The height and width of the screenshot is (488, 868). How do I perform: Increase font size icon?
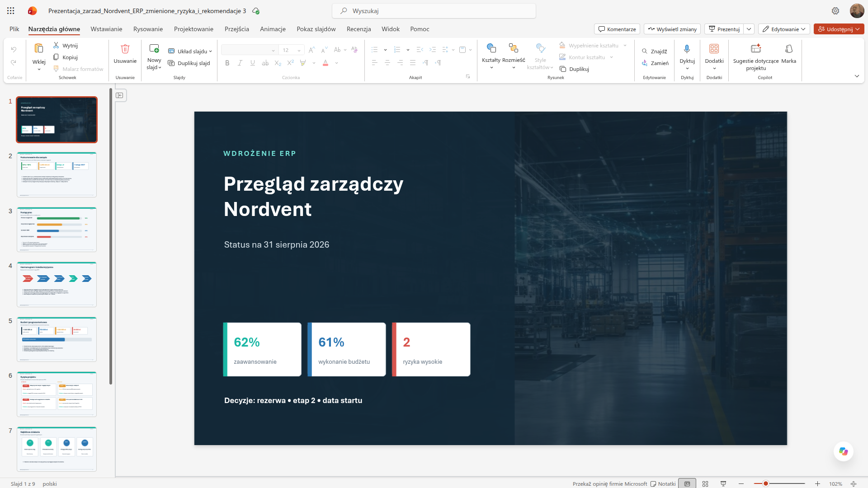312,50
